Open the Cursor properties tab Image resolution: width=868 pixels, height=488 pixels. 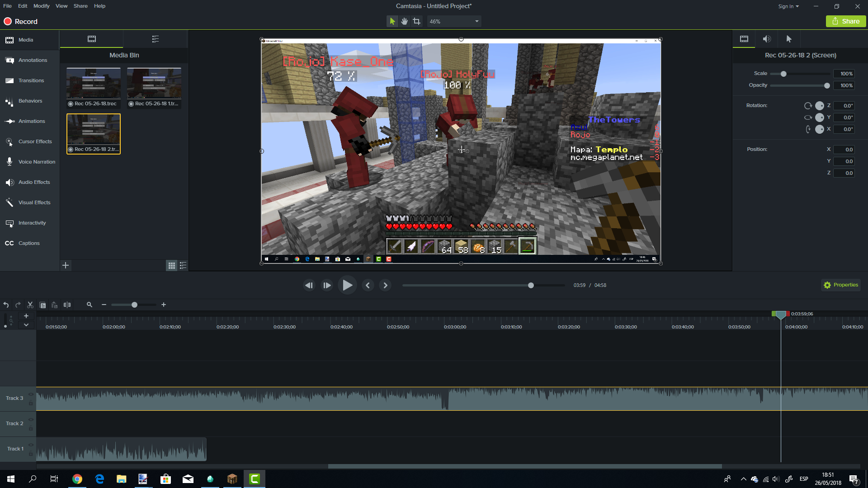coord(789,39)
